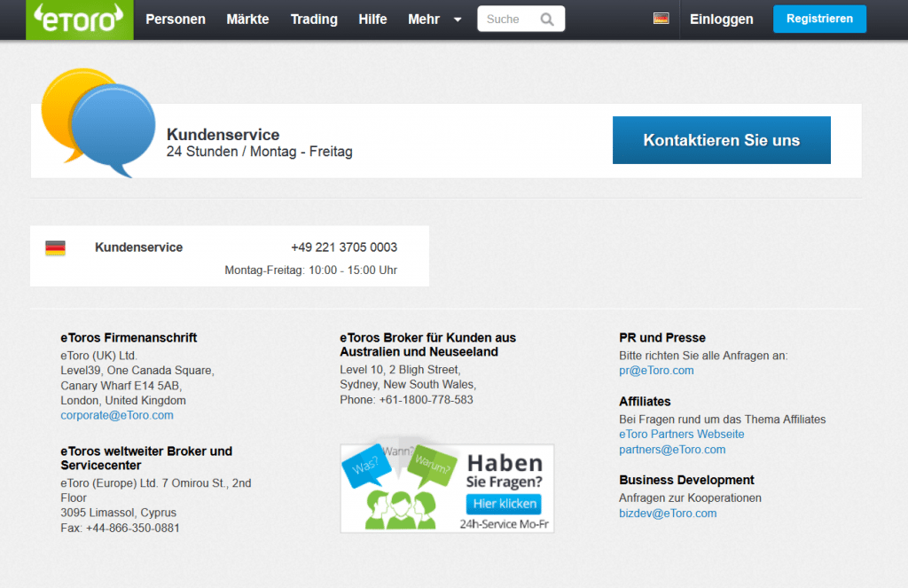
Task: Click partners@eToro.com email link
Action: coord(672,450)
